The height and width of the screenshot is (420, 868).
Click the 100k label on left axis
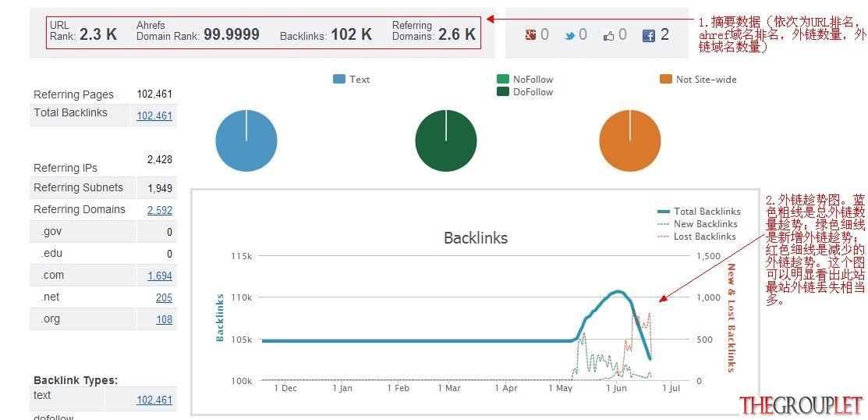[x=242, y=381]
